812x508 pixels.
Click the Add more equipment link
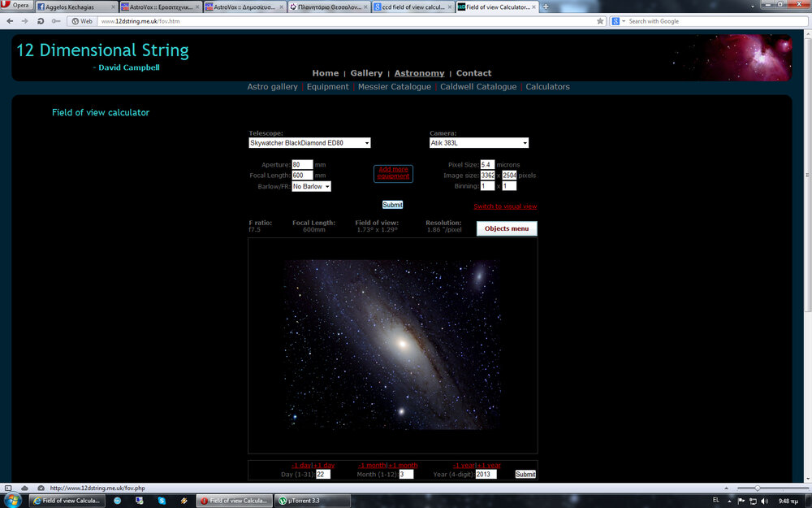393,173
